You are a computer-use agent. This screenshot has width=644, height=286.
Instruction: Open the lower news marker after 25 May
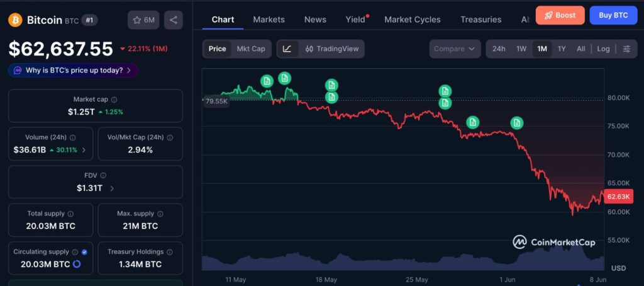[445, 103]
